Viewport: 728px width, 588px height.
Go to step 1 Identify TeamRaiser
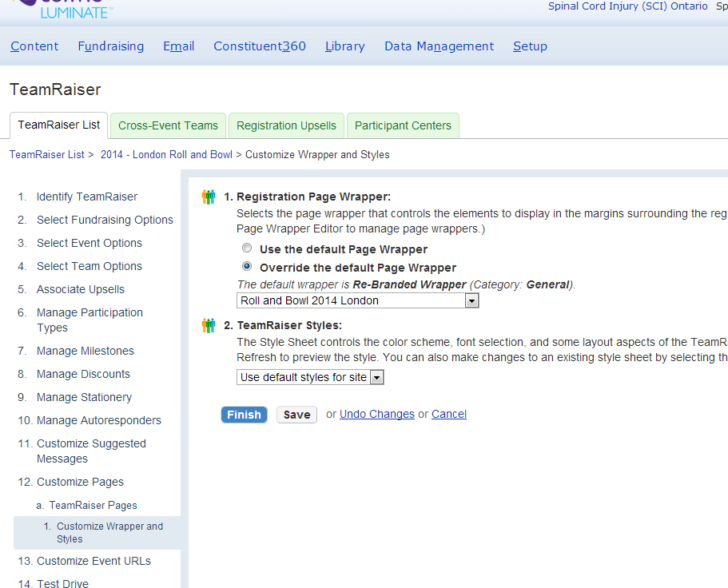[x=87, y=197]
